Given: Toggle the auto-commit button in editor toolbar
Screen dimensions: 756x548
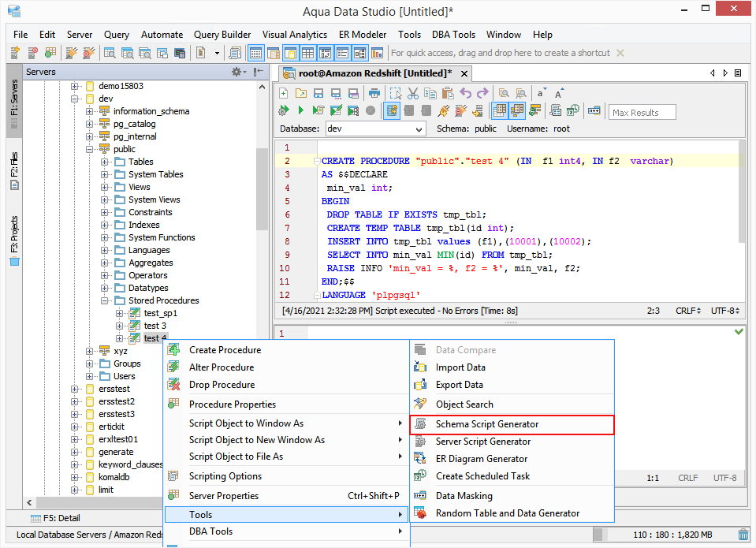Looking at the screenshot, I should click(392, 110).
